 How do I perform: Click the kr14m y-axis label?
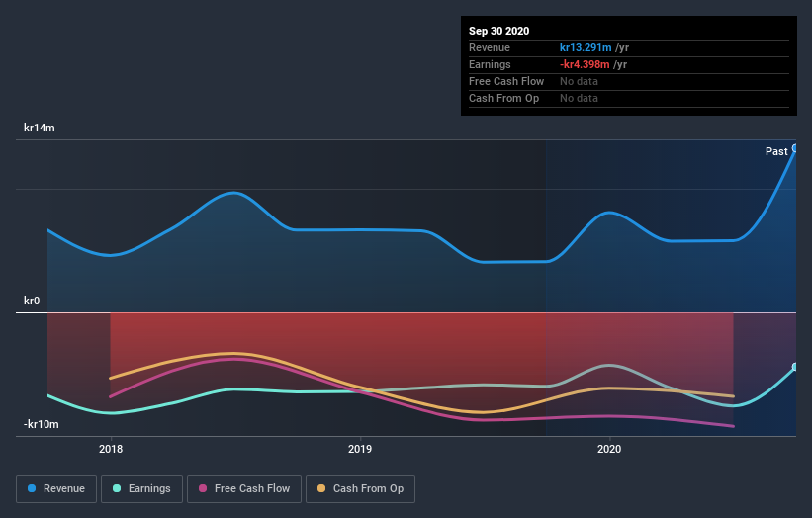pyautogui.click(x=40, y=128)
